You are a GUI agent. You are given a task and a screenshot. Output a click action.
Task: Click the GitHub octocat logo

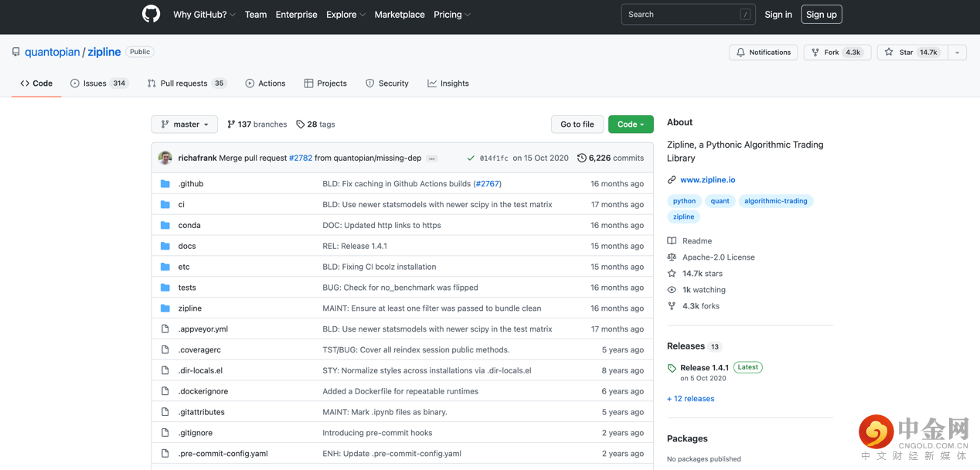point(151,14)
